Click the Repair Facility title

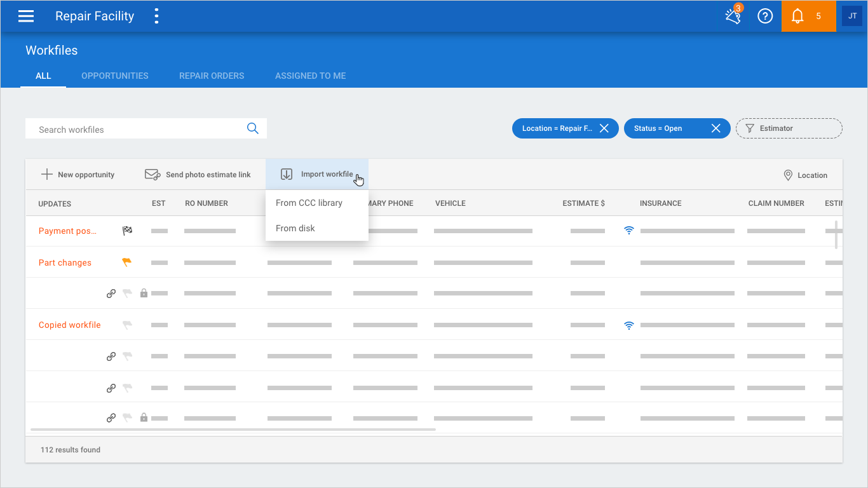pos(95,17)
